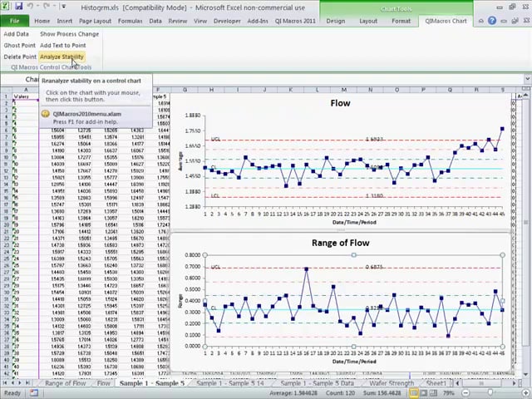
Task: Open Chart Tools Layout tab
Action: [368, 21]
